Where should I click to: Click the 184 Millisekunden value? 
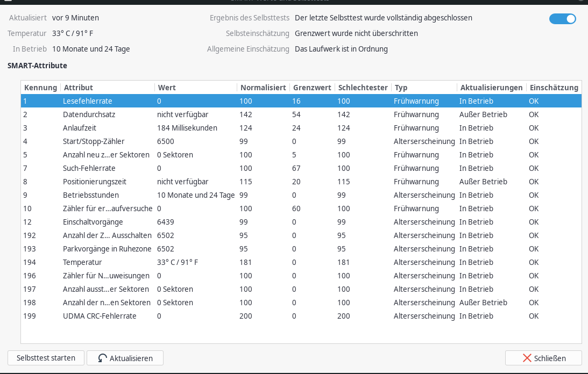pyautogui.click(x=187, y=128)
